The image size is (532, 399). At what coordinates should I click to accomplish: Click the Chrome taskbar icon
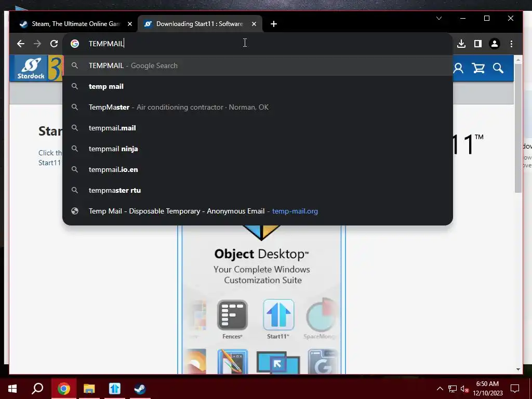click(64, 389)
